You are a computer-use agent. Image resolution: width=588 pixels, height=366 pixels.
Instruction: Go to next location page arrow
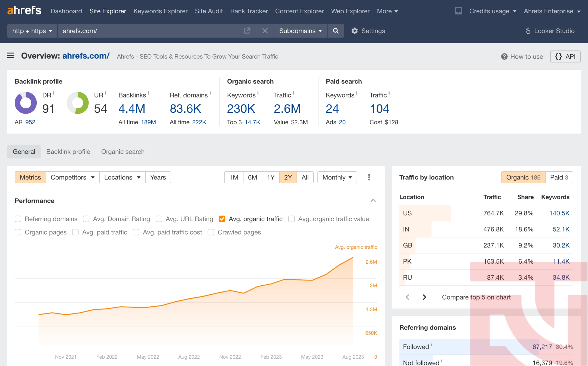(x=424, y=297)
